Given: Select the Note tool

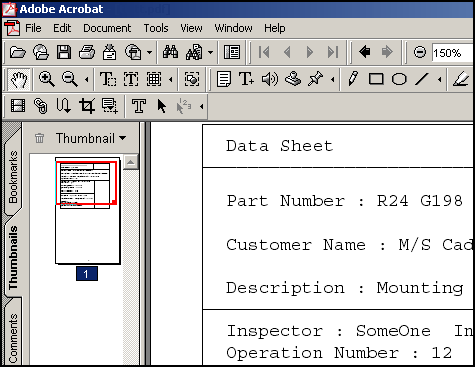Looking at the screenshot, I should pos(224,79).
